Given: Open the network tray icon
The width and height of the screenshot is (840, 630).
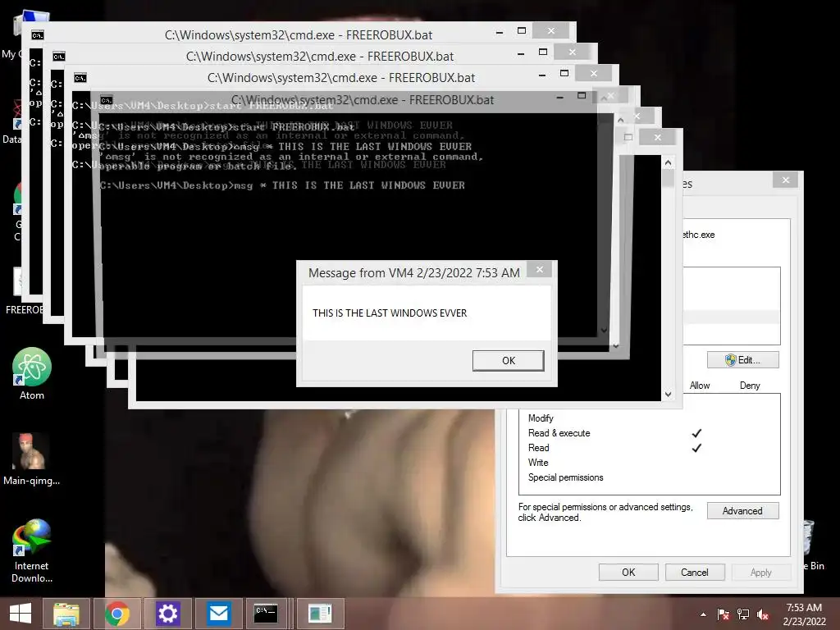Looking at the screenshot, I should pyautogui.click(x=742, y=614).
